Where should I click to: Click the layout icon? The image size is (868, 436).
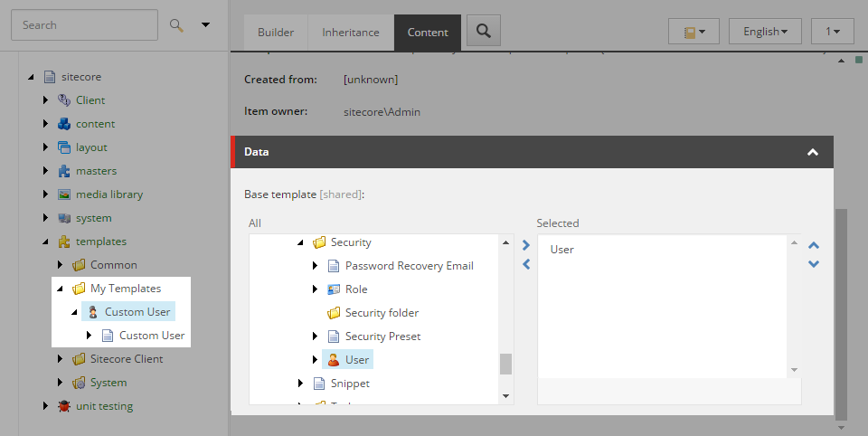click(64, 147)
